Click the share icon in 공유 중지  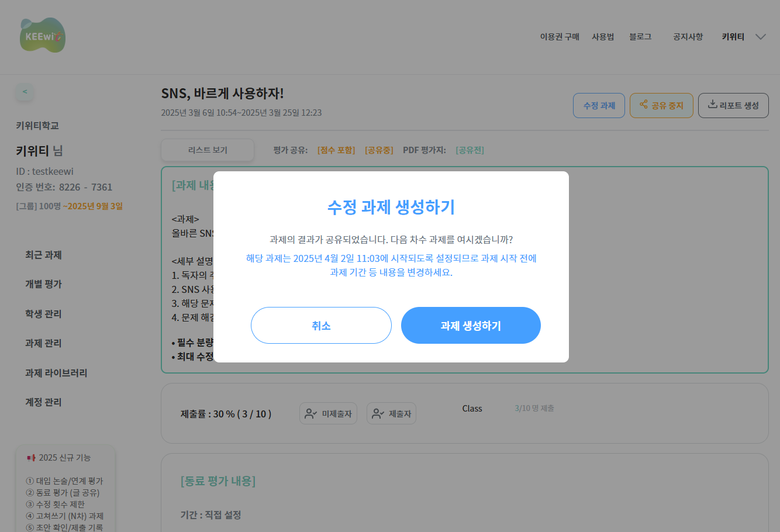tap(644, 105)
